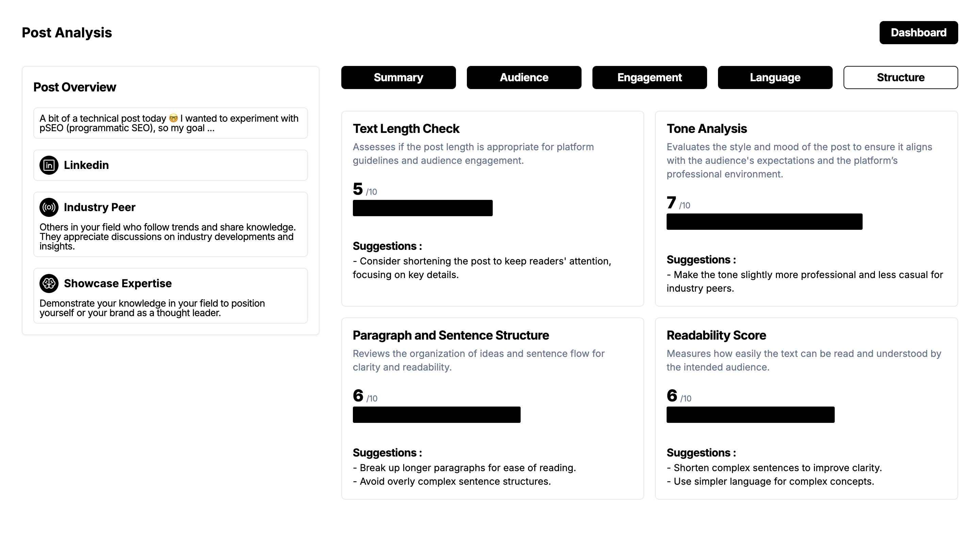Image resolution: width=980 pixels, height=533 pixels.
Task: Click the Text Length Check score bar
Action: click(423, 208)
